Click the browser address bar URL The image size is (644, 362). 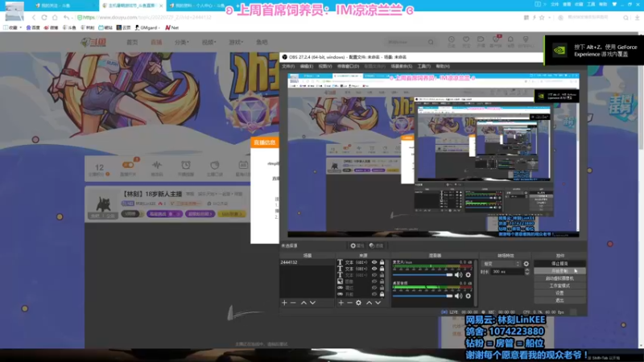(x=147, y=18)
